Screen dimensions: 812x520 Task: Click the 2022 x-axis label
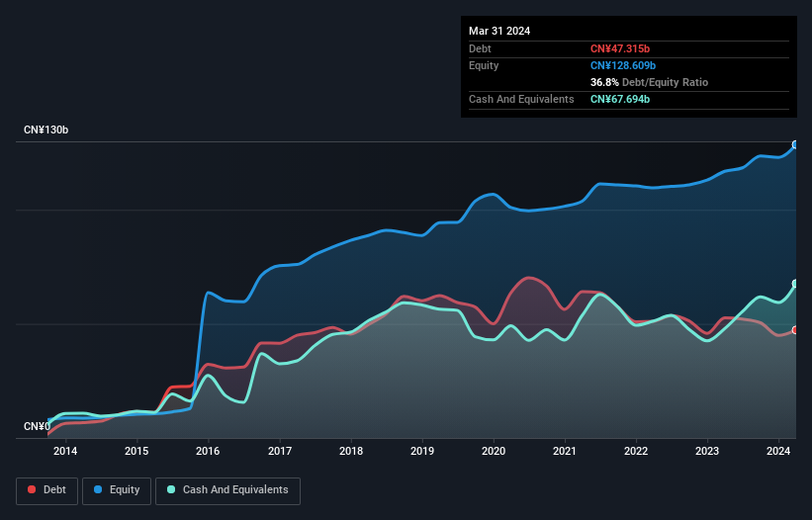(x=636, y=451)
